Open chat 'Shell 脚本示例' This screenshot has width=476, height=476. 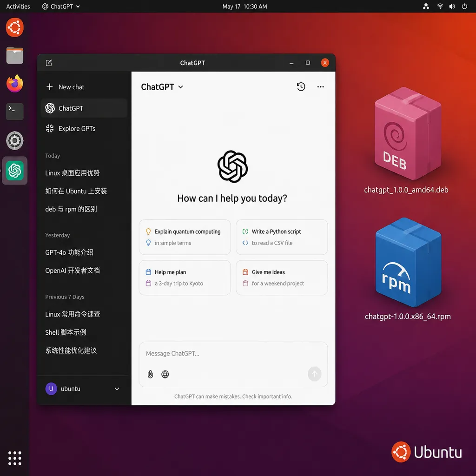coord(66,332)
